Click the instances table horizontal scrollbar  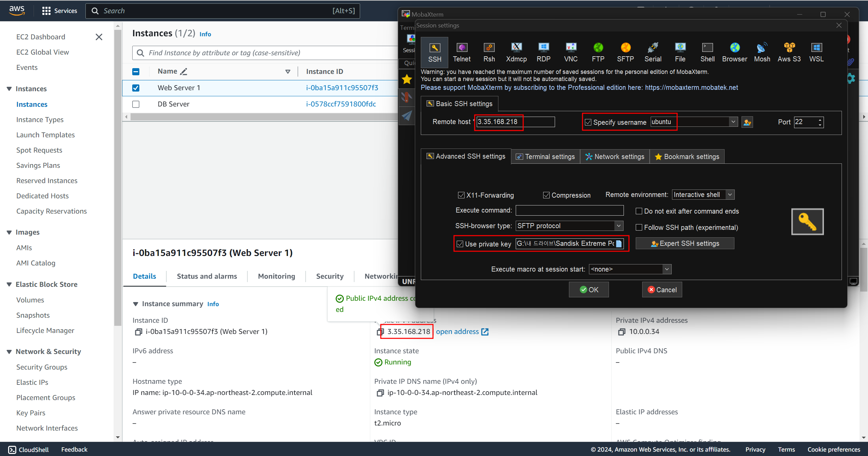[x=264, y=117]
